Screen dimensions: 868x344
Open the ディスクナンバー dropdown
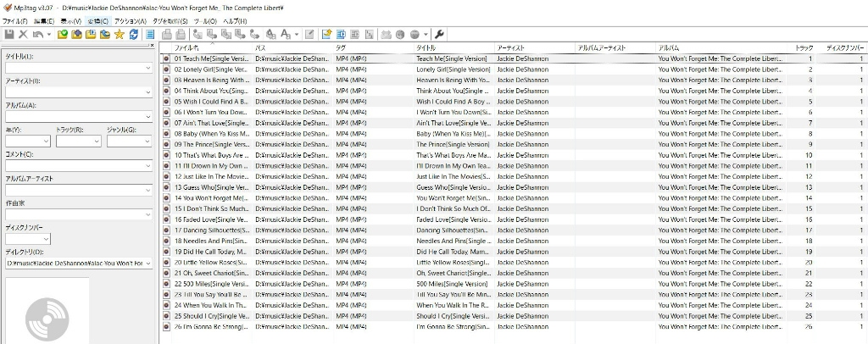coord(46,240)
